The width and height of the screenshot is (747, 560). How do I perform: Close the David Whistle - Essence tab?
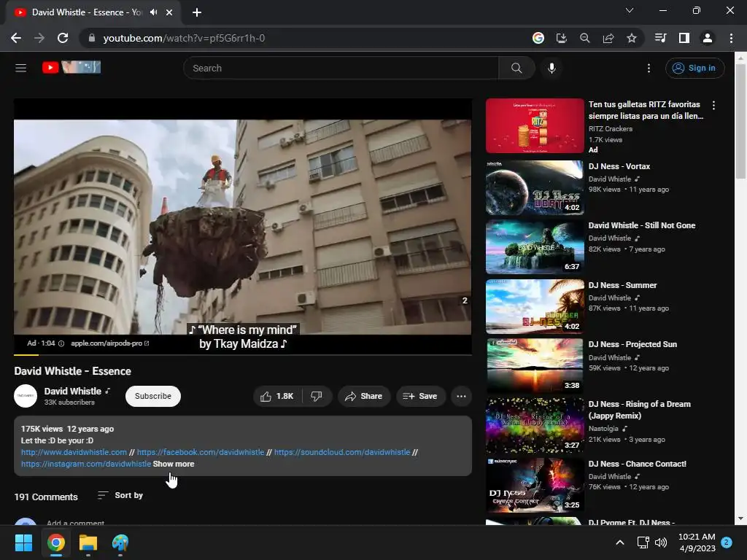coord(169,12)
